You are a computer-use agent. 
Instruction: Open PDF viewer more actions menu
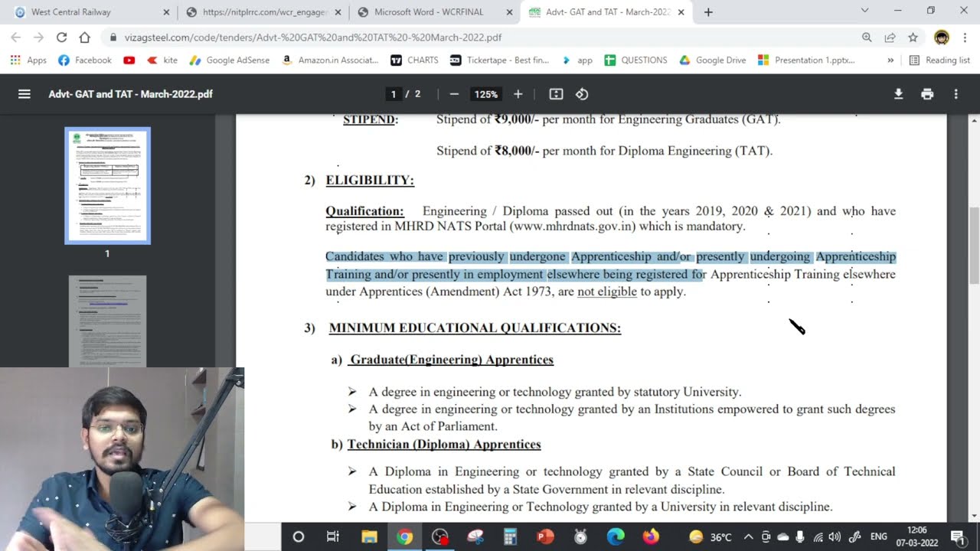pos(955,94)
